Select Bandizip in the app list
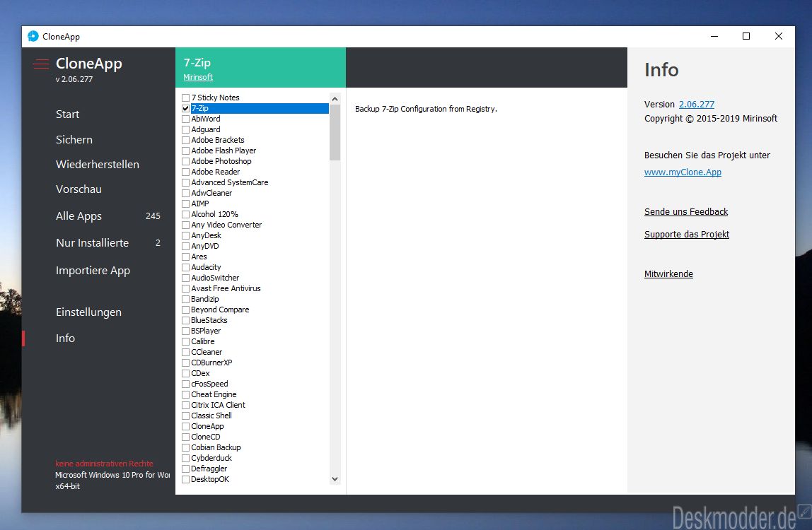812x530 pixels. tap(204, 299)
